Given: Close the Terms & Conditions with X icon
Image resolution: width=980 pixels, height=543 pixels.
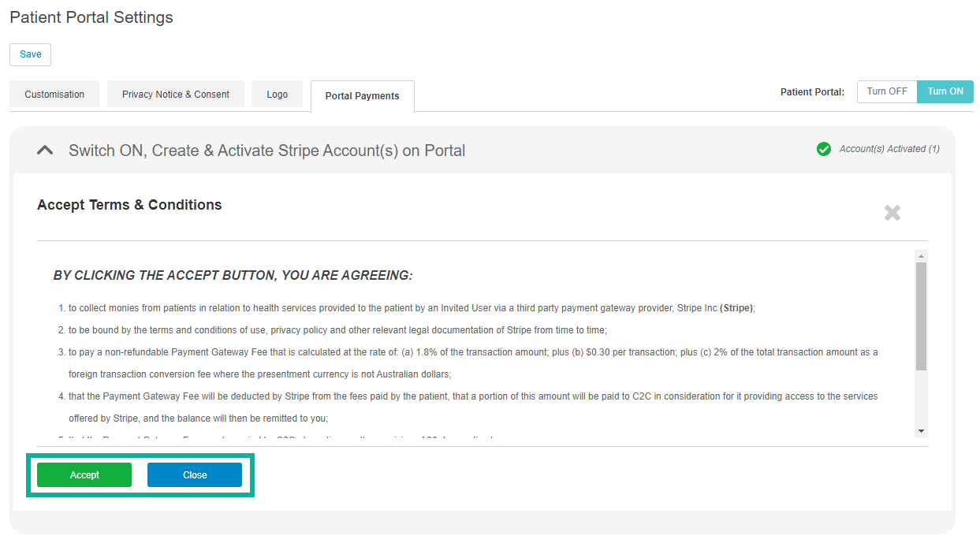Looking at the screenshot, I should tap(892, 213).
